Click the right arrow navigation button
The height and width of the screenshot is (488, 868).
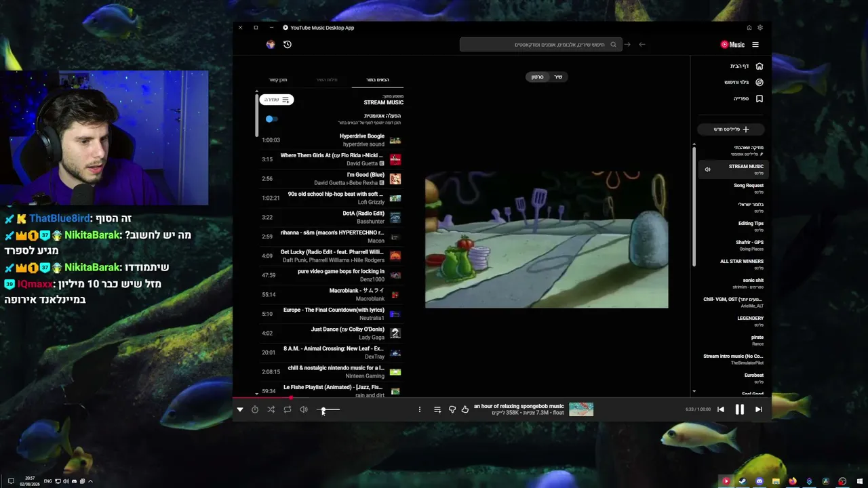(627, 45)
